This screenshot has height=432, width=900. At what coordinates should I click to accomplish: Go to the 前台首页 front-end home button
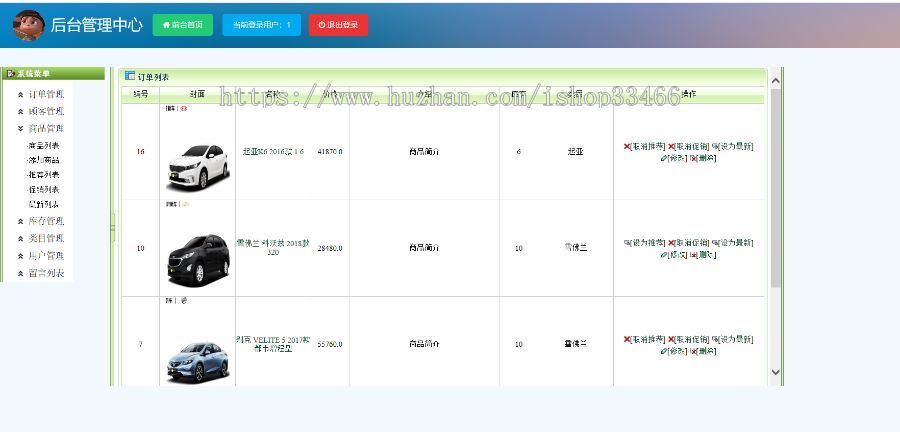183,25
